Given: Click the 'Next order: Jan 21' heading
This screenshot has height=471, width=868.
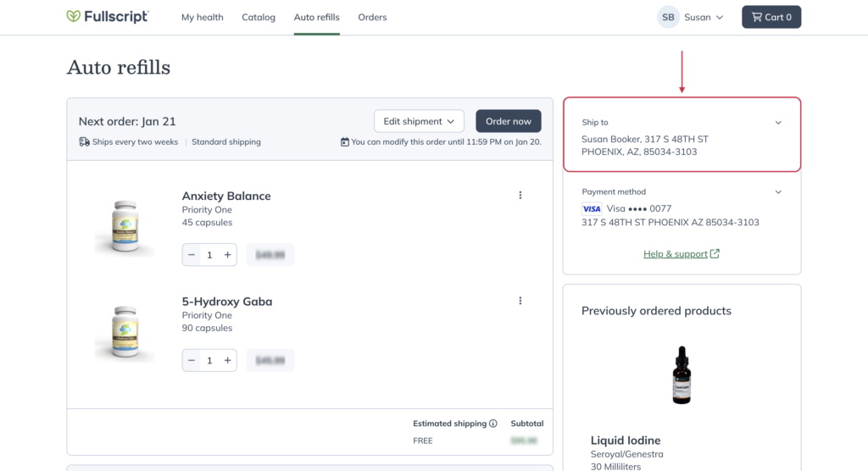Looking at the screenshot, I should [127, 121].
